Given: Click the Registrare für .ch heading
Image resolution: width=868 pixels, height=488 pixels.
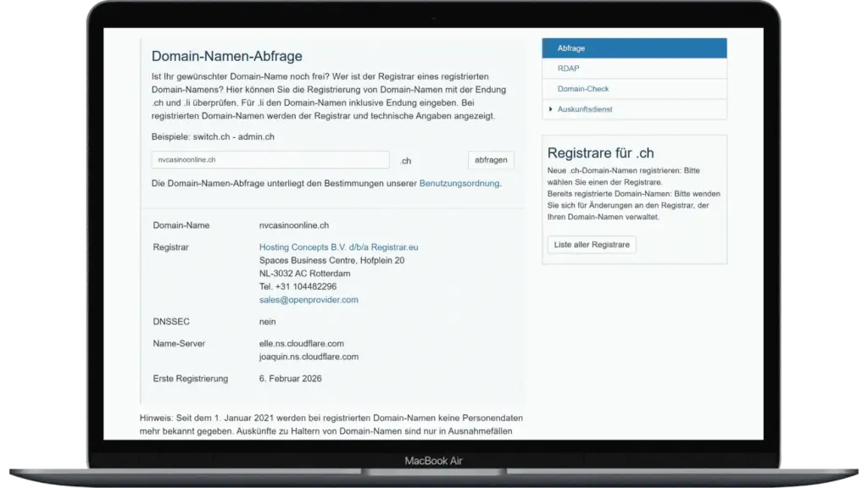Looking at the screenshot, I should click(601, 152).
